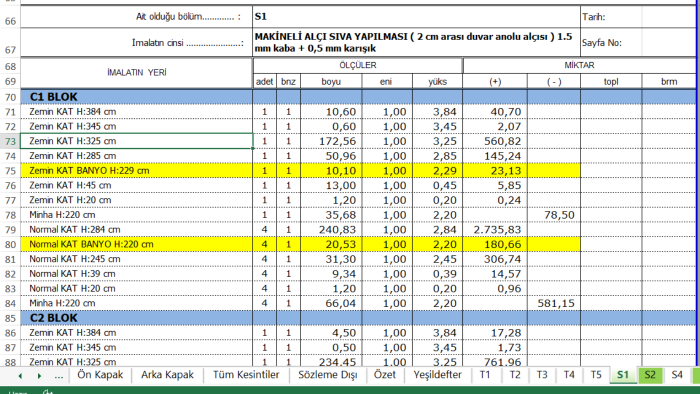Select row header 87

(10, 347)
